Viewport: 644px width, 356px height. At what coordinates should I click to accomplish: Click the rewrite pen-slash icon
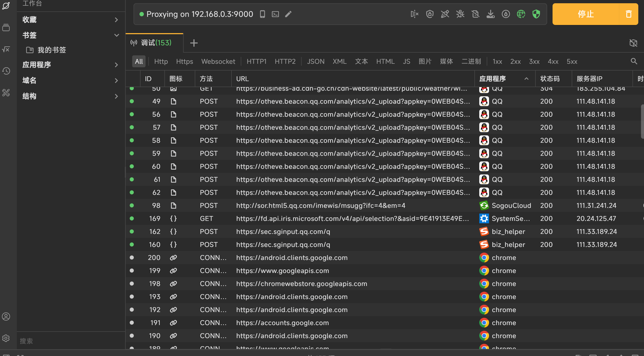(x=445, y=14)
